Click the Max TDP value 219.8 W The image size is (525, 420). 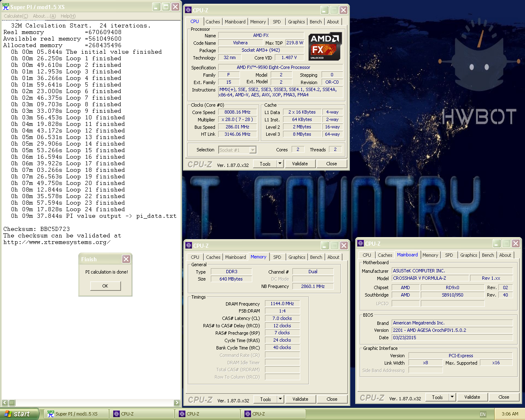(294, 43)
